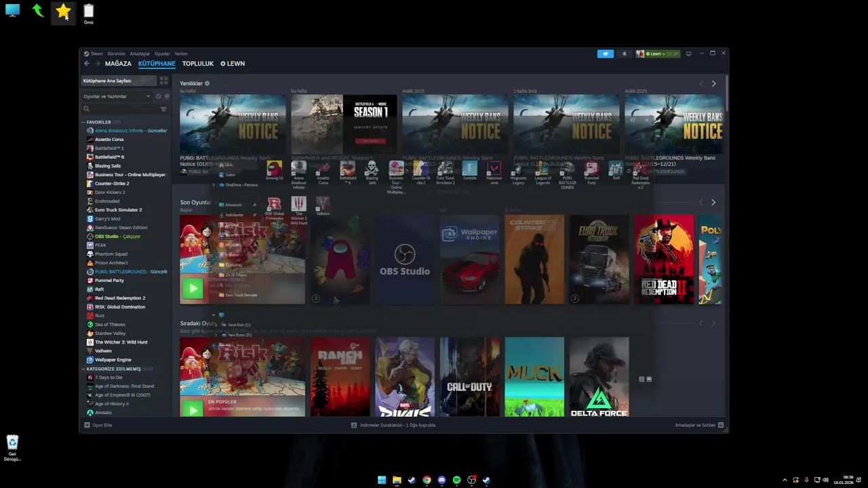Open the Steam announcements megaphone button

(605, 54)
